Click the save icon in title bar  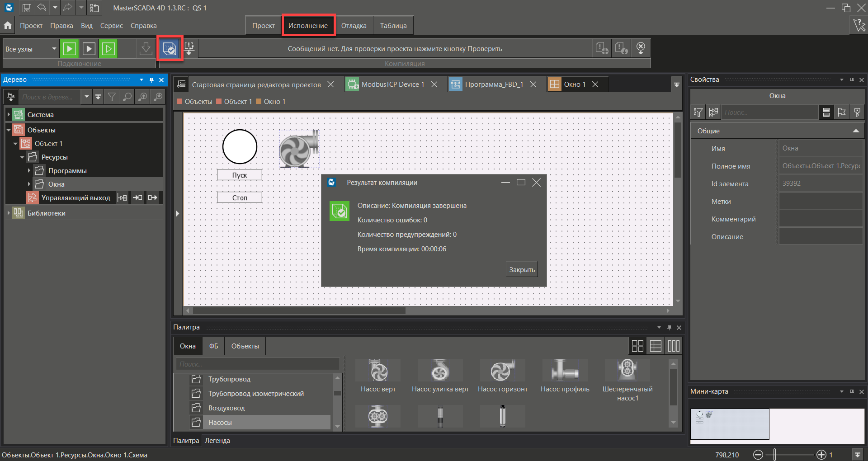[x=27, y=8]
